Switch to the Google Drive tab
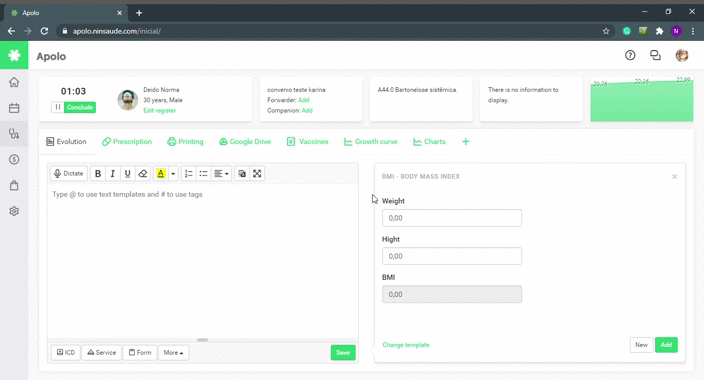 pyautogui.click(x=245, y=141)
